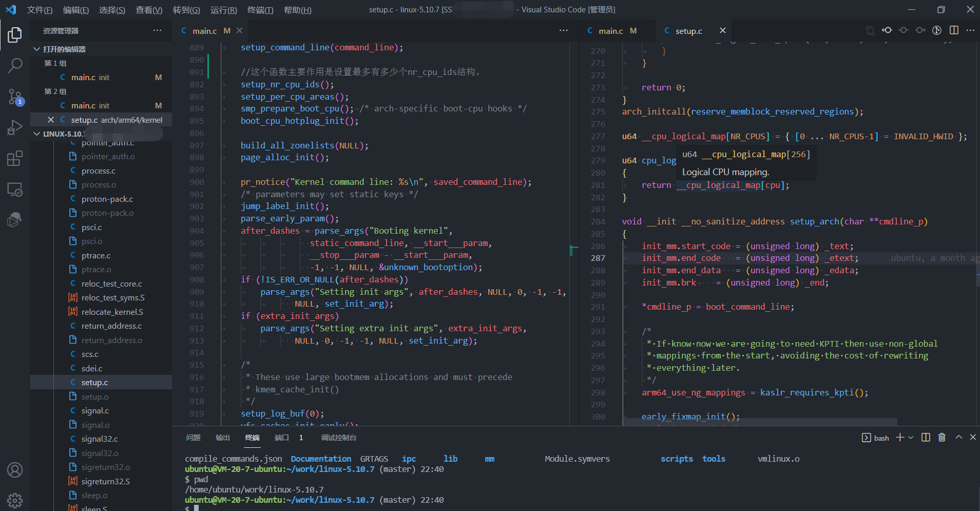The height and width of the screenshot is (511, 980).
Task: Go to next revision arrow icon
Action: coord(920,30)
